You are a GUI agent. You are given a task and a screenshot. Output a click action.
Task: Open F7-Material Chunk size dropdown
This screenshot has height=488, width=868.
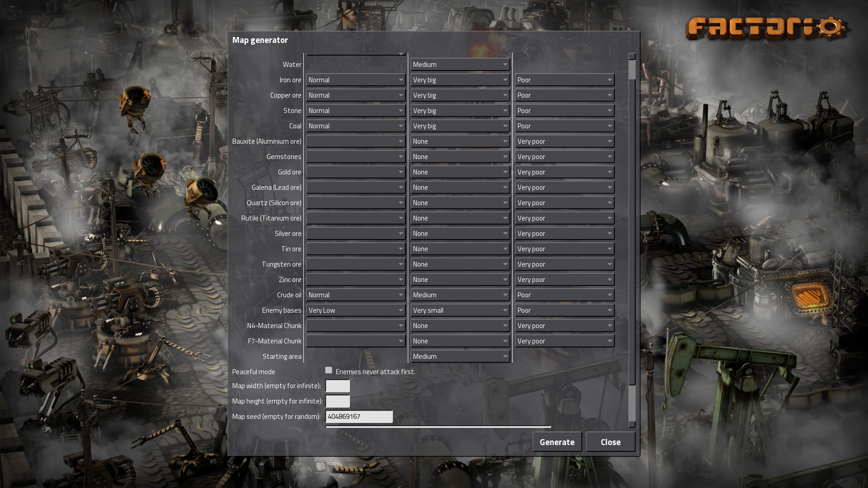coord(460,341)
